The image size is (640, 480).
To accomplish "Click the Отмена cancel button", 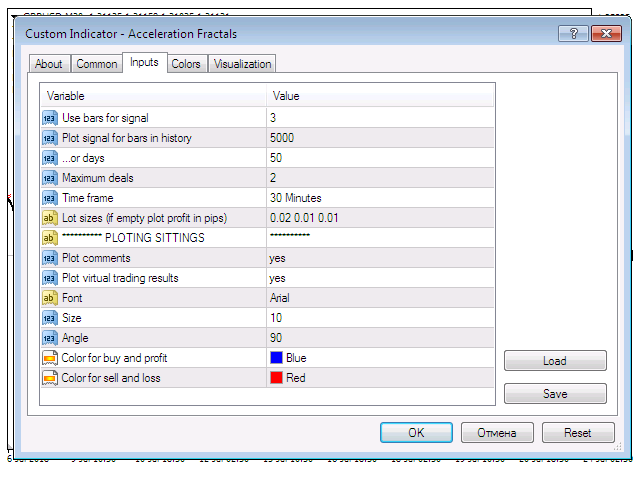I will (x=497, y=433).
